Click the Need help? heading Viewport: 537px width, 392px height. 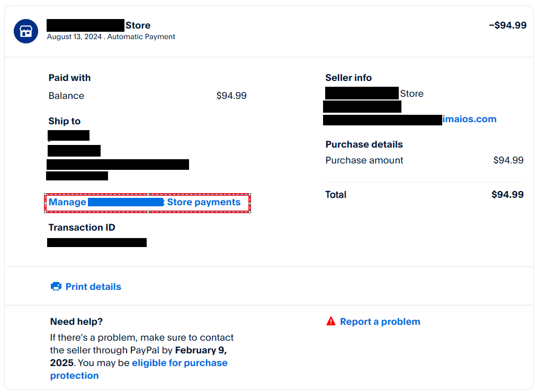pyautogui.click(x=76, y=322)
